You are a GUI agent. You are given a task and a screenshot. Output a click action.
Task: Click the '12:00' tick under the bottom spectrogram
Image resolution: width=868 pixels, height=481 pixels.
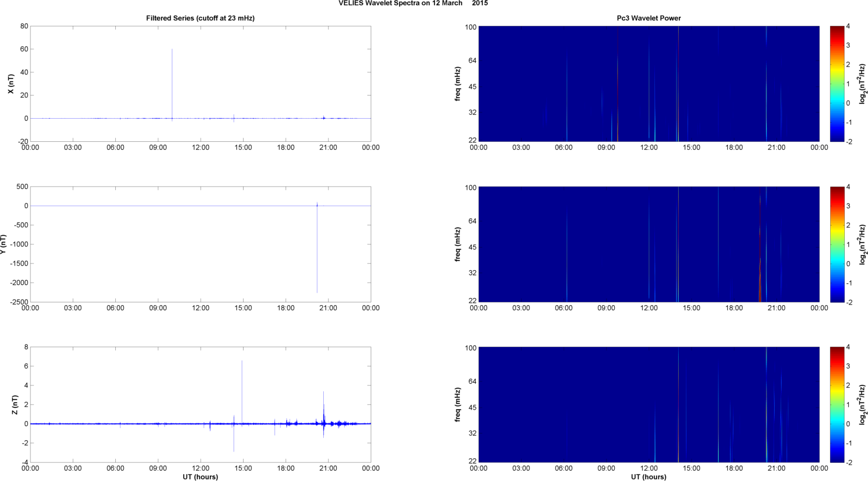pos(649,468)
